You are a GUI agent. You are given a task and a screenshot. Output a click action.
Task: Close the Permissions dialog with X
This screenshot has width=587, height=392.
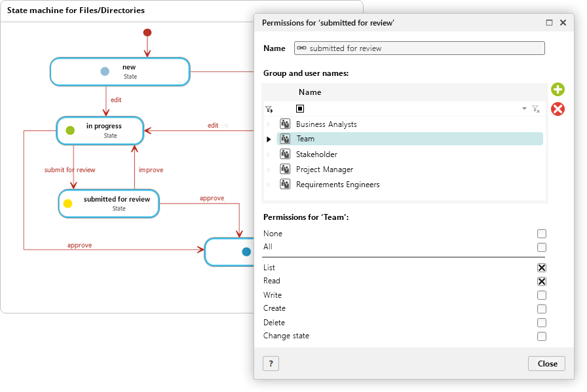point(563,22)
